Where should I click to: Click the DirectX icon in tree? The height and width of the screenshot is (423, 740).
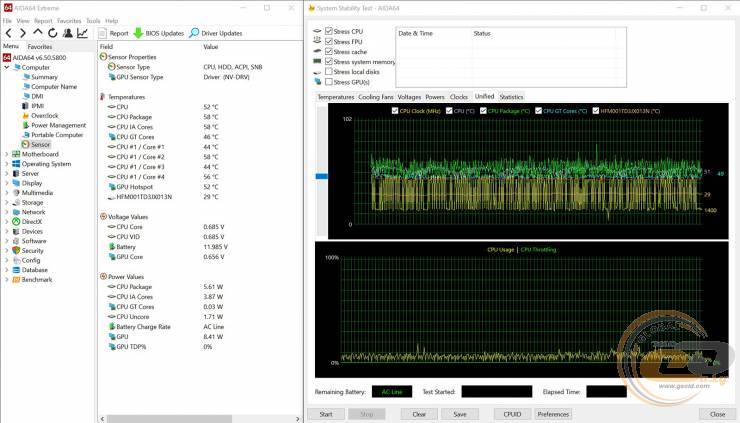(x=16, y=221)
